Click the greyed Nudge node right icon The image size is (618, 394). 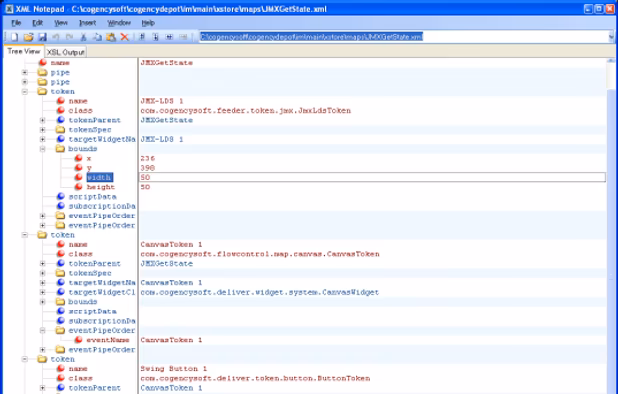coord(183,37)
